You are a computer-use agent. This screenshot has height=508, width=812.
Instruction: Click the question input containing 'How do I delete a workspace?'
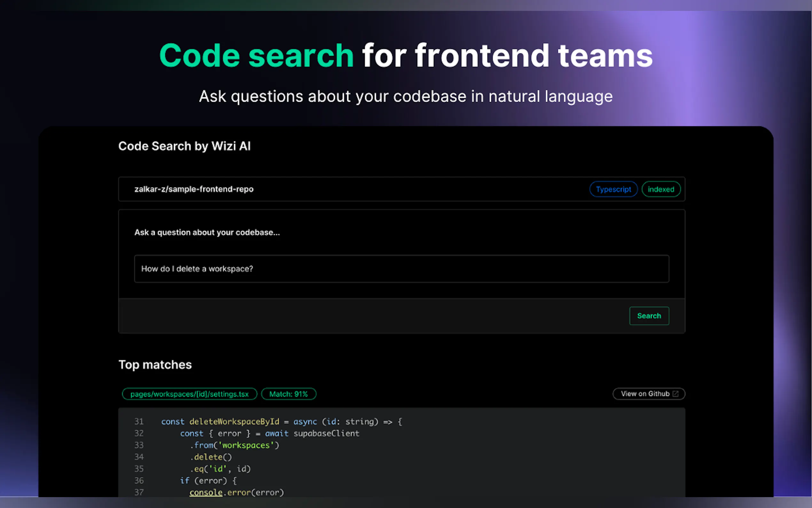pos(402,269)
